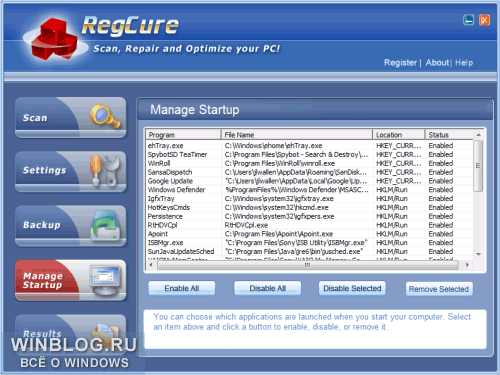Click the winroll.exe file path cell

[280, 163]
